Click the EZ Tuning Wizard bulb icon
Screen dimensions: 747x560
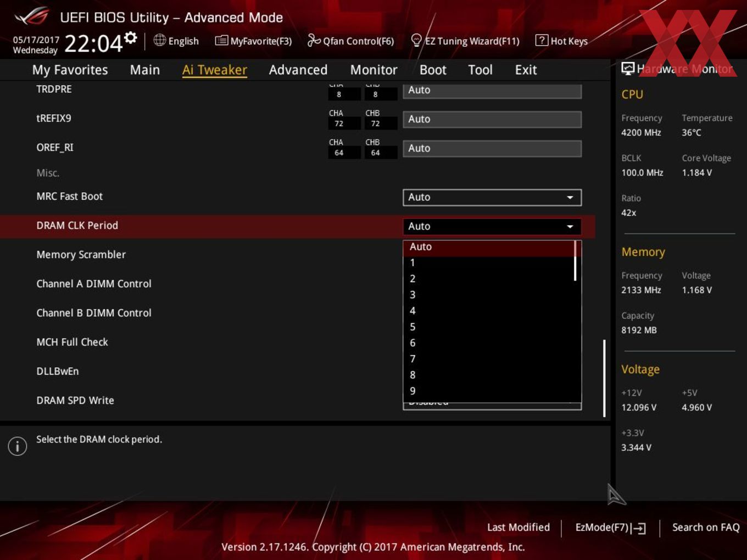pos(416,41)
